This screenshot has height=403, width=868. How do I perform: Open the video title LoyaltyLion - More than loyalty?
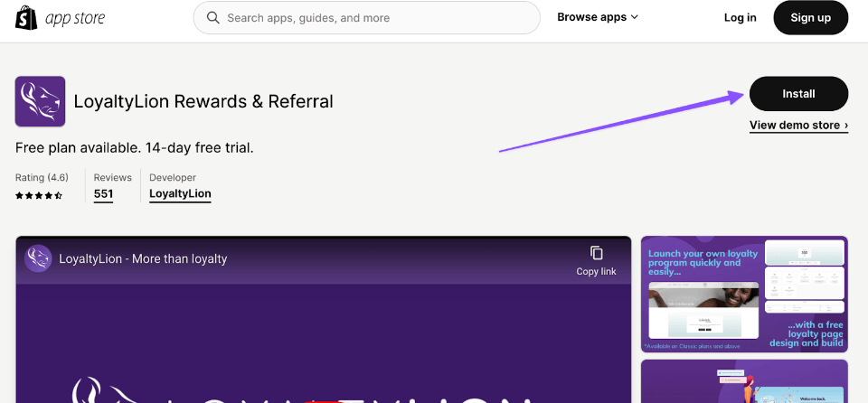(x=143, y=258)
